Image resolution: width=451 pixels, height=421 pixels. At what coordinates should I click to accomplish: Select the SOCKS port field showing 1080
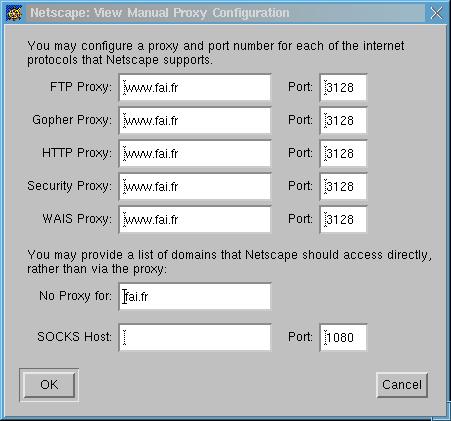click(x=343, y=337)
